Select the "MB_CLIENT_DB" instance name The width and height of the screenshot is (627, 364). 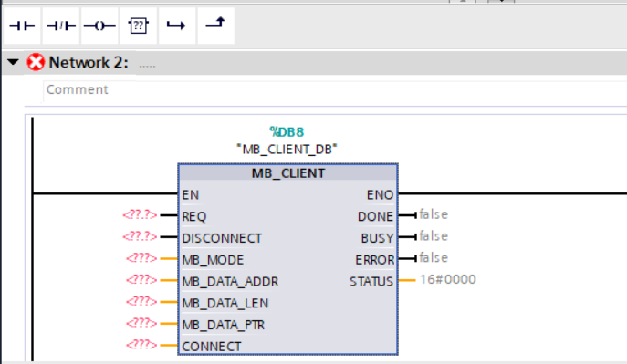(287, 150)
